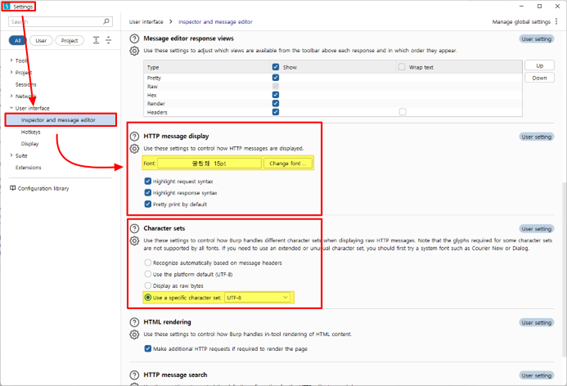
Task: Click Manage global settings
Action: (x=521, y=22)
